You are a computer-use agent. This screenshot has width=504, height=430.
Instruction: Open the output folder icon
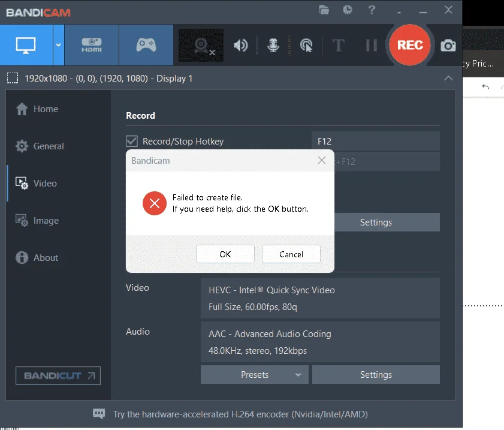click(x=324, y=10)
